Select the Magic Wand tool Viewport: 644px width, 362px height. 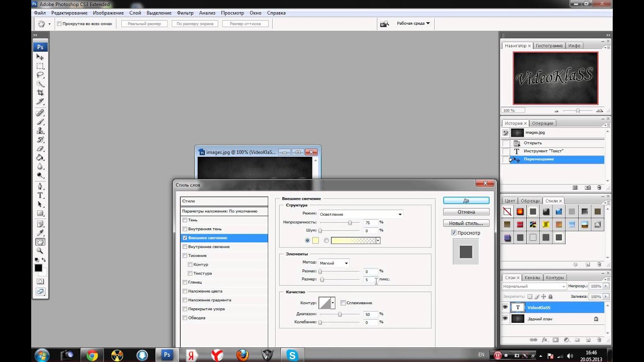(40, 84)
